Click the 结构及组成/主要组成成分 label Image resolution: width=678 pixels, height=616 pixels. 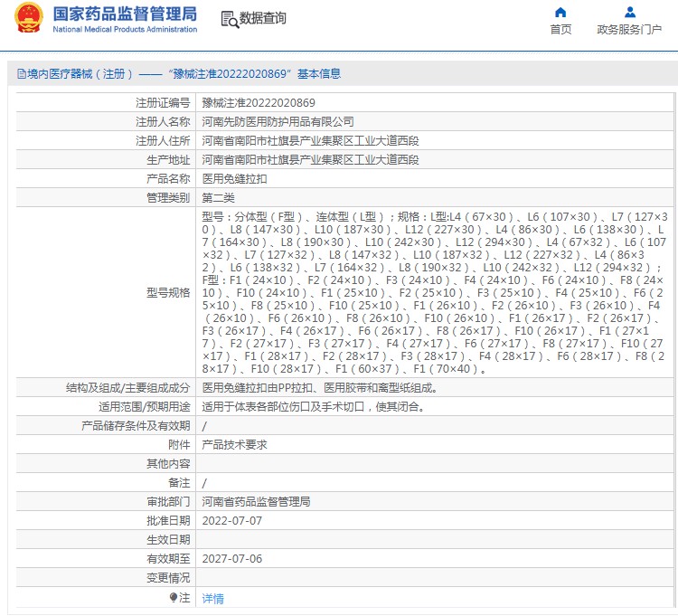click(x=128, y=388)
